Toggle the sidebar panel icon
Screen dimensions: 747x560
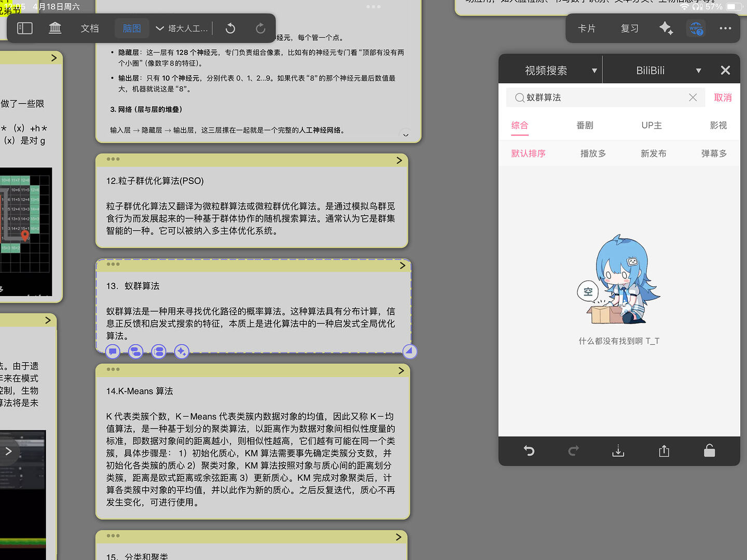click(25, 29)
